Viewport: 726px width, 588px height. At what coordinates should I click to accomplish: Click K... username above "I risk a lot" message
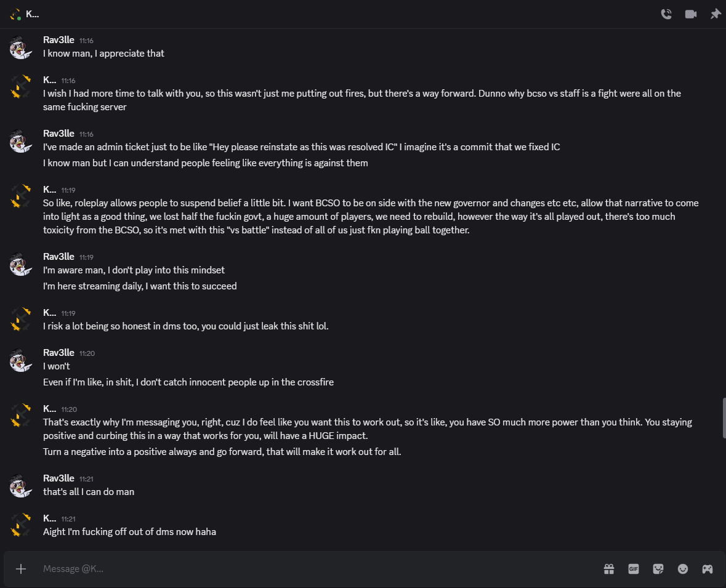click(x=49, y=313)
